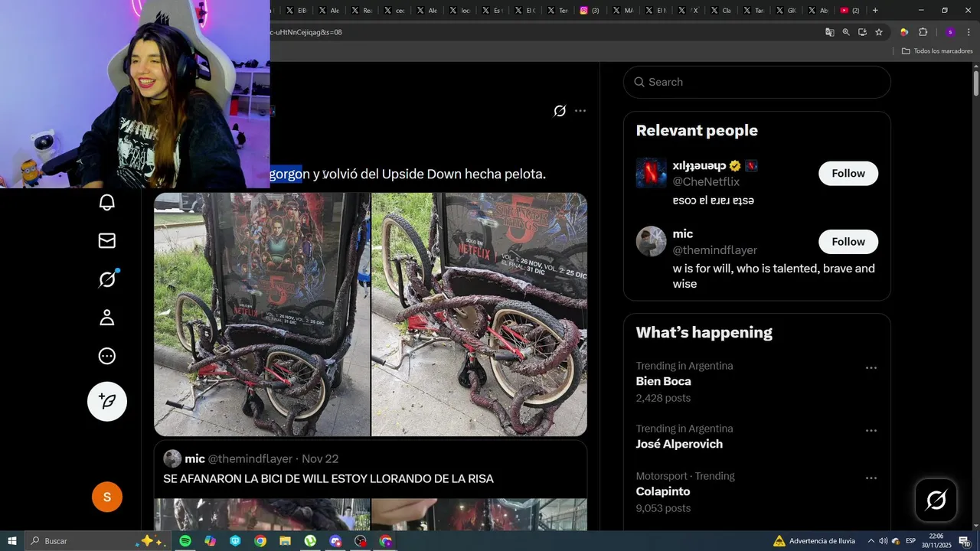This screenshot has height=551, width=980.
Task: Open Spotify from the taskbar
Action: [x=185, y=541]
